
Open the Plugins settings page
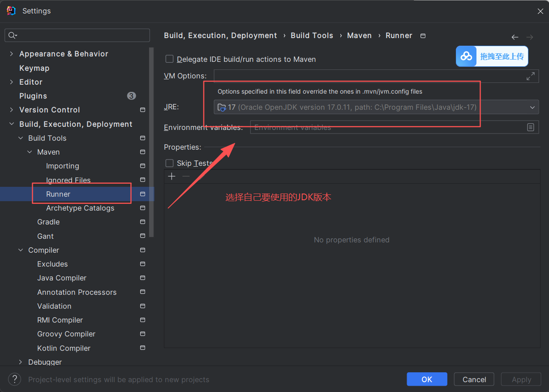click(x=33, y=96)
